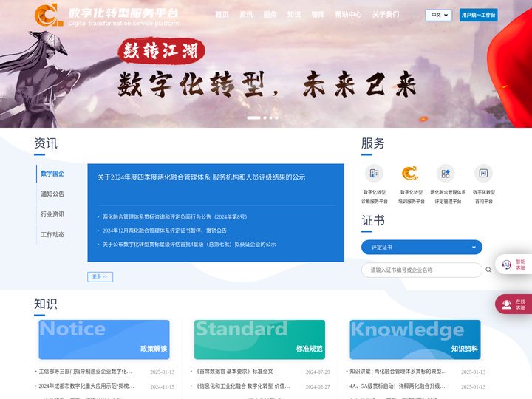The image size is (532, 399).
Task: Open headline about 2024年度四季度 评级结果公示
Action: [x=201, y=177]
